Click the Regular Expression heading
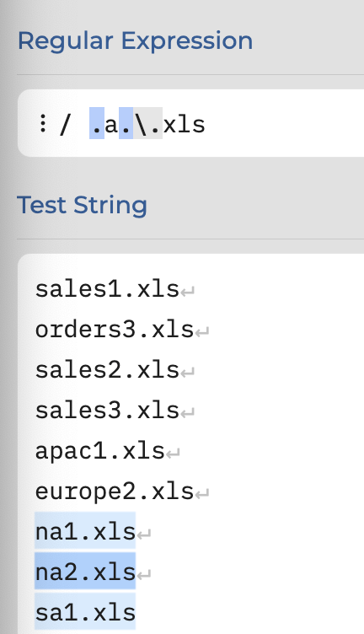 tap(135, 40)
